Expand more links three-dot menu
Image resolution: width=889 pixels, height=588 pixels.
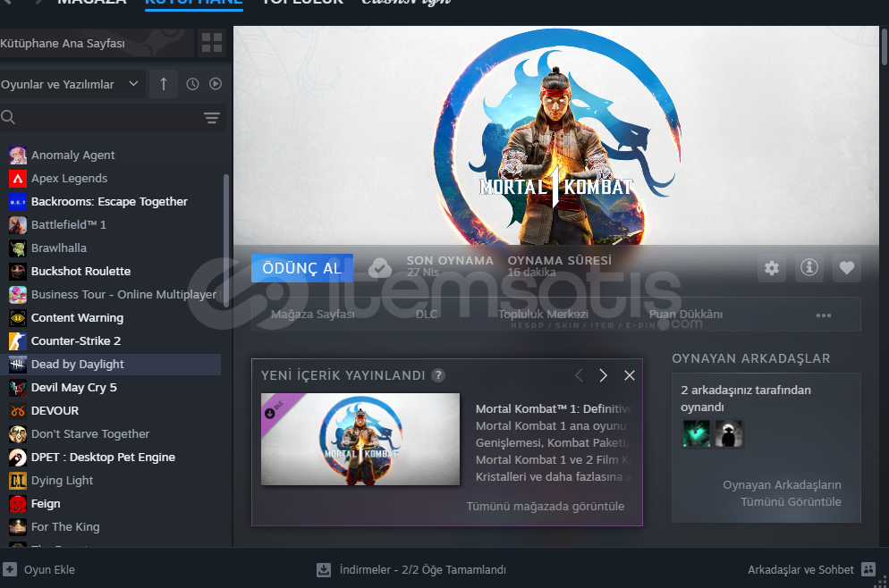click(x=823, y=315)
